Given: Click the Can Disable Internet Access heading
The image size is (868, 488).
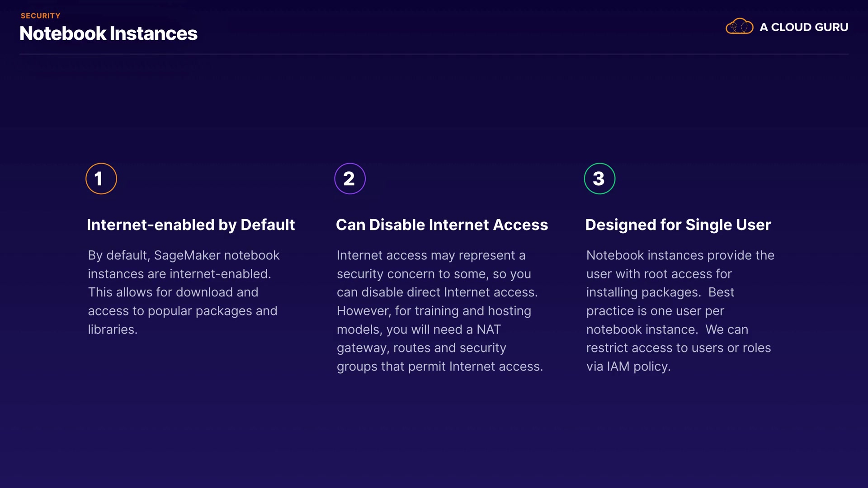Looking at the screenshot, I should 442,225.
